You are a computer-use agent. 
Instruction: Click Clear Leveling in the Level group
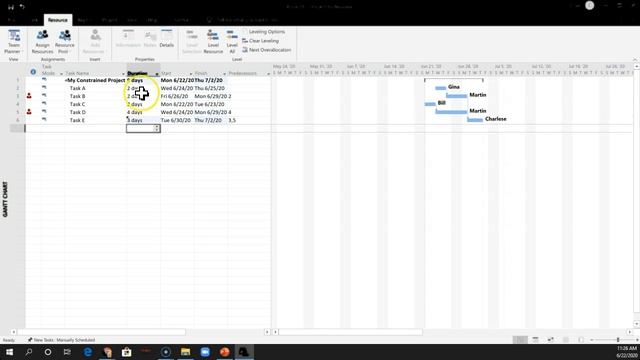pyautogui.click(x=260, y=41)
